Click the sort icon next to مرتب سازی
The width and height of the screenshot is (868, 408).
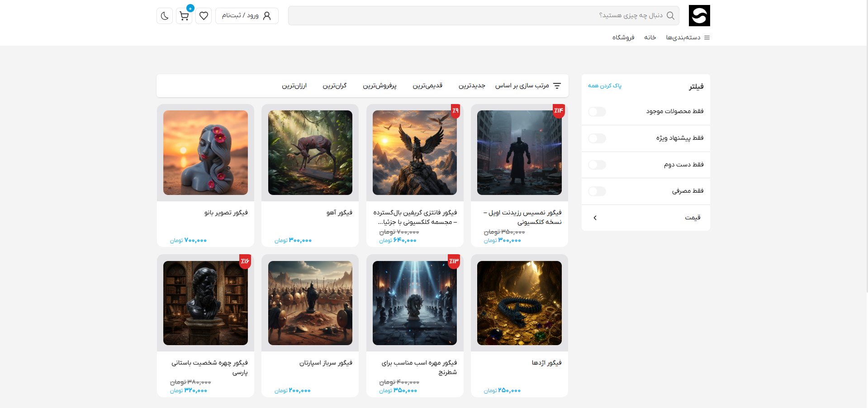click(557, 85)
